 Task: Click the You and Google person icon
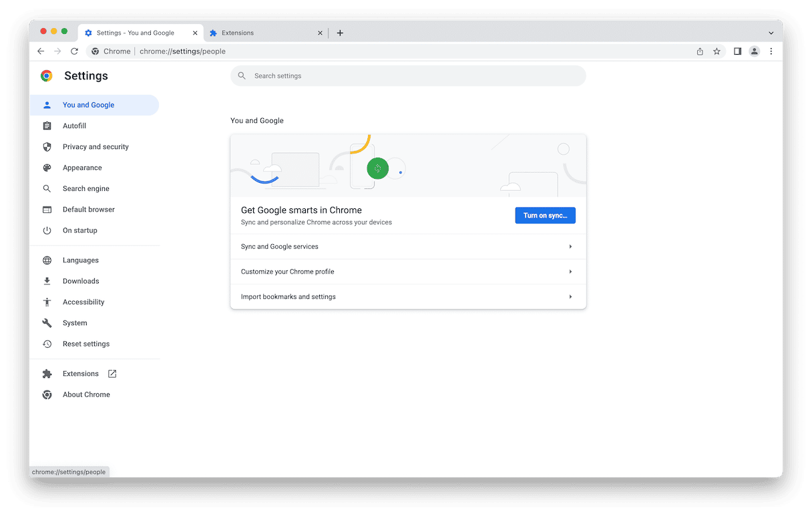coord(47,105)
